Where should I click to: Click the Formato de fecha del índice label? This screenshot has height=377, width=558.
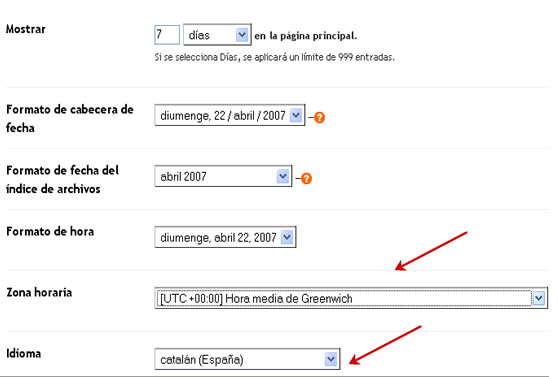(62, 179)
